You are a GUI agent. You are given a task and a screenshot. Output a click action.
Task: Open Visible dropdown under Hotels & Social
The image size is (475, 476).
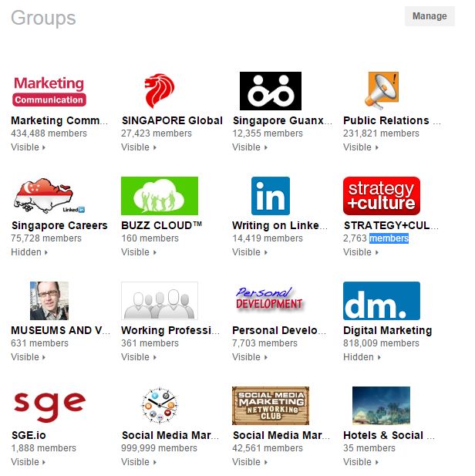point(361,462)
